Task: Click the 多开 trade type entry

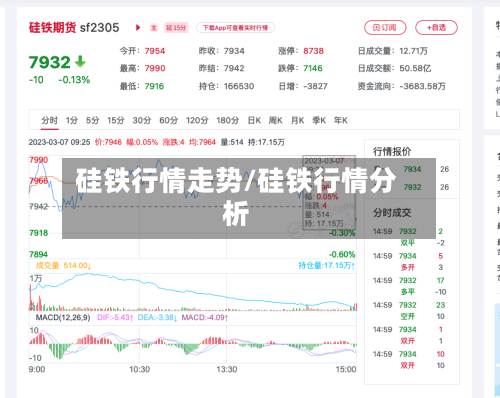Action: 408,267
